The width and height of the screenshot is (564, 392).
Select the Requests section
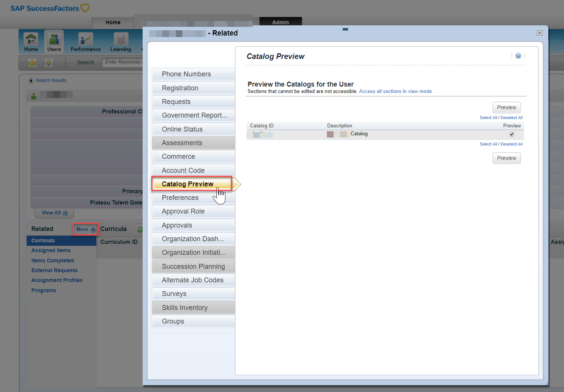pyautogui.click(x=193, y=102)
